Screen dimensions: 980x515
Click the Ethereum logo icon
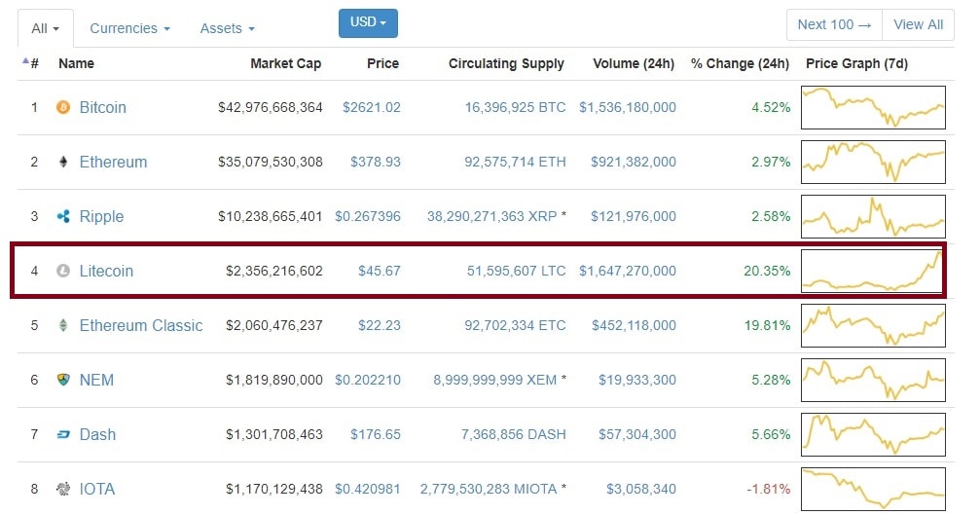point(64,162)
